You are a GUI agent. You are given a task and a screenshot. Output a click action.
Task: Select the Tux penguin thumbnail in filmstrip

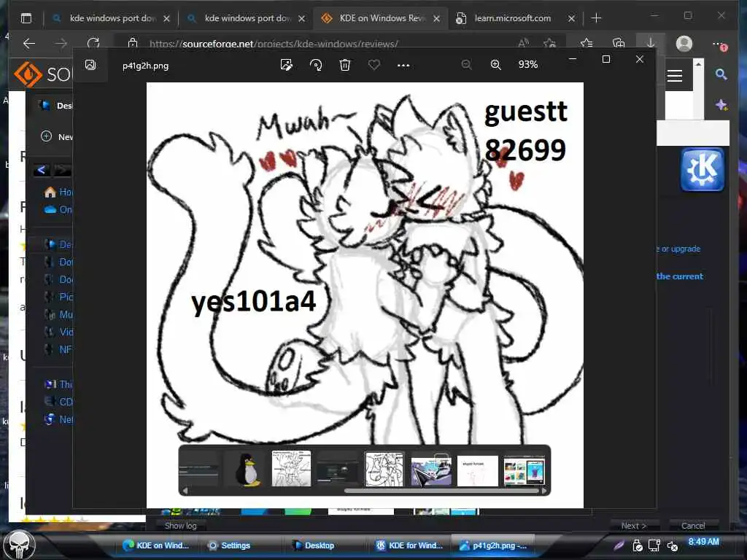click(247, 470)
